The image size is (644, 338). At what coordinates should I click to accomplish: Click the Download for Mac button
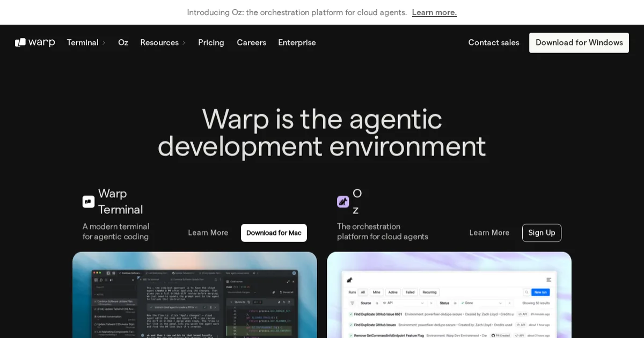(x=274, y=233)
